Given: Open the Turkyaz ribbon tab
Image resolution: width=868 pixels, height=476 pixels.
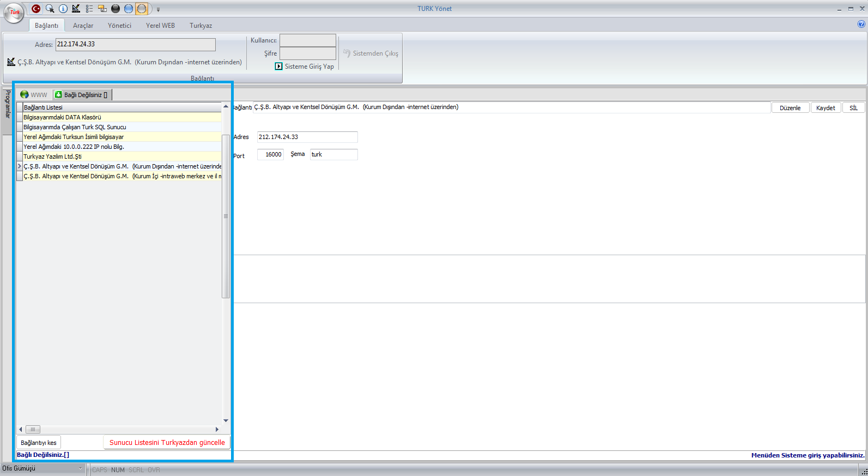Looking at the screenshot, I should tap(201, 25).
